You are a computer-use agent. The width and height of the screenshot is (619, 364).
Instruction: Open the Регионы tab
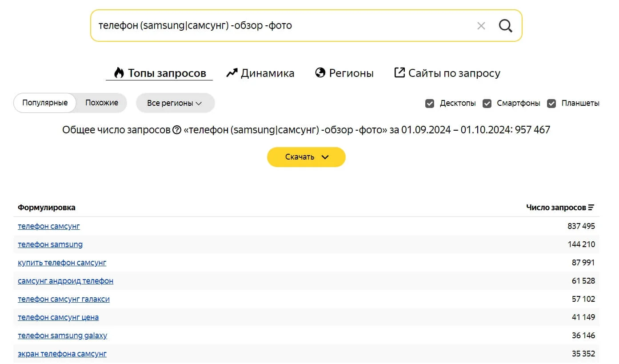click(x=344, y=73)
